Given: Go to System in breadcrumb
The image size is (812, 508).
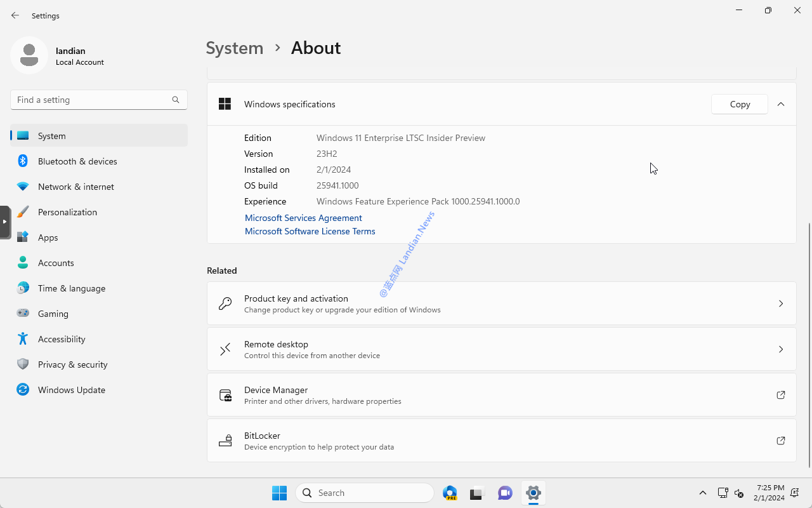Looking at the screenshot, I should pos(235,48).
